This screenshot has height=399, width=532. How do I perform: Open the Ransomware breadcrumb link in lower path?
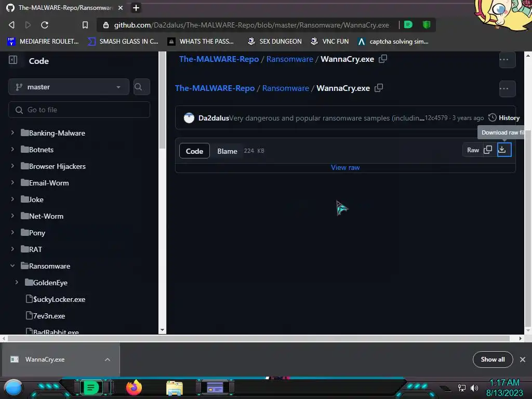coord(285,88)
